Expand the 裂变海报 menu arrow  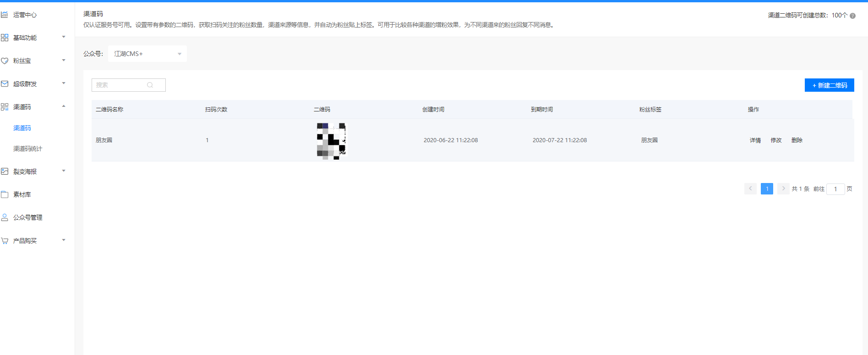click(x=64, y=171)
